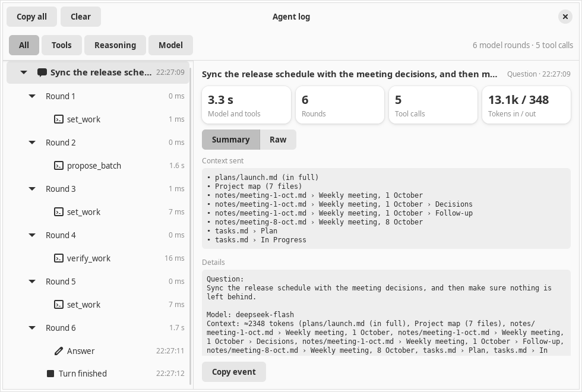The width and height of the screenshot is (582, 392).
Task: Select the Turn finished entry
Action: coord(98,374)
